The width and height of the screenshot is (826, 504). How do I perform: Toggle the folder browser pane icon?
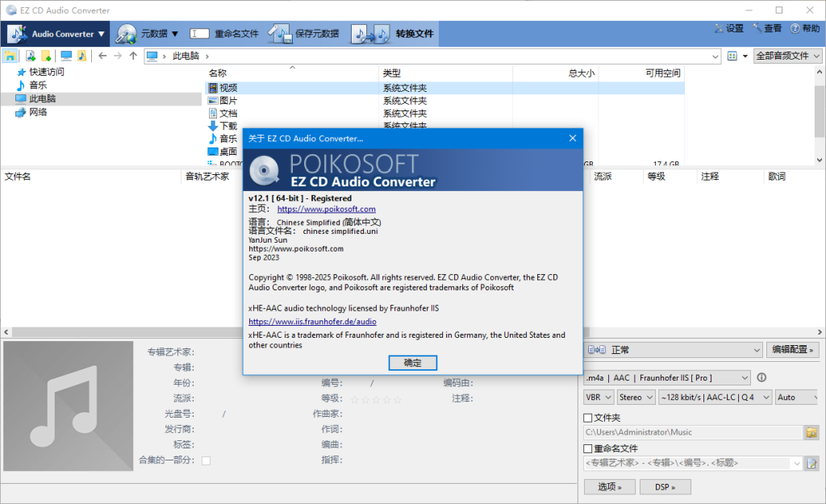pos(10,56)
